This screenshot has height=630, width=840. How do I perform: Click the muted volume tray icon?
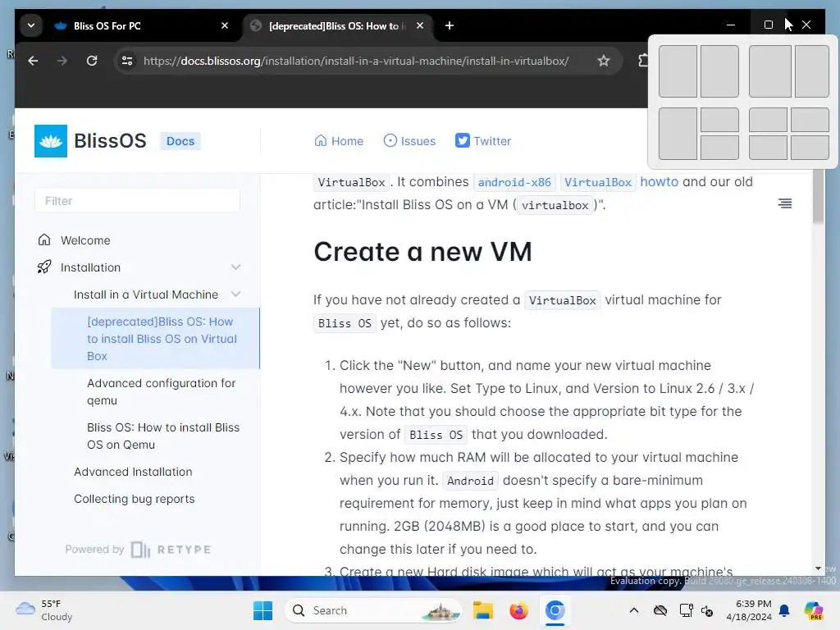pos(707,611)
